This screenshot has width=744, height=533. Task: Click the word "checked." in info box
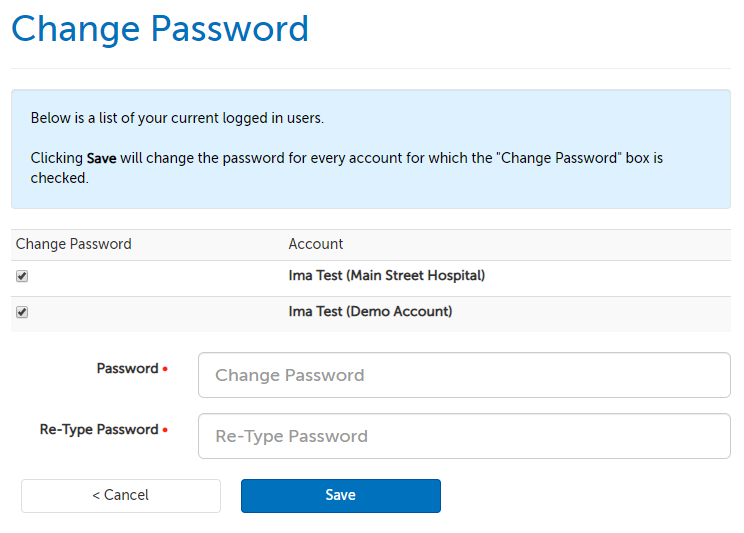(x=60, y=178)
